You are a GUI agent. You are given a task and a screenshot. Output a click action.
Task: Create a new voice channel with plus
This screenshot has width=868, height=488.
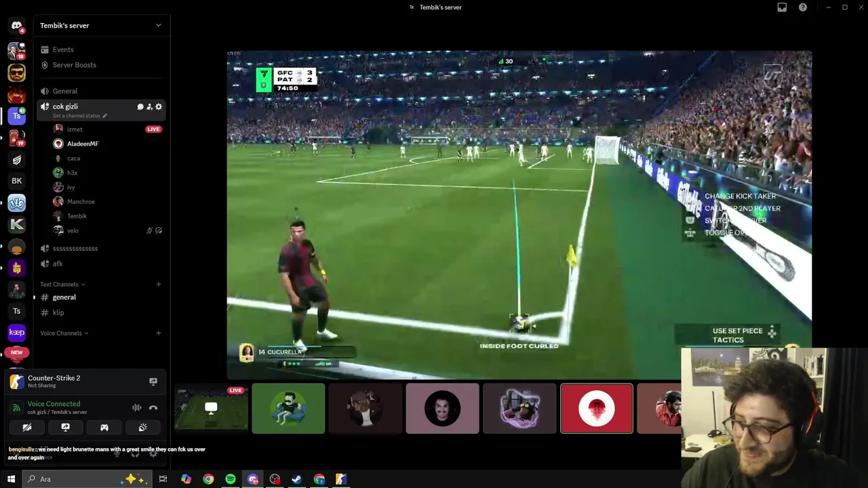[x=159, y=333]
